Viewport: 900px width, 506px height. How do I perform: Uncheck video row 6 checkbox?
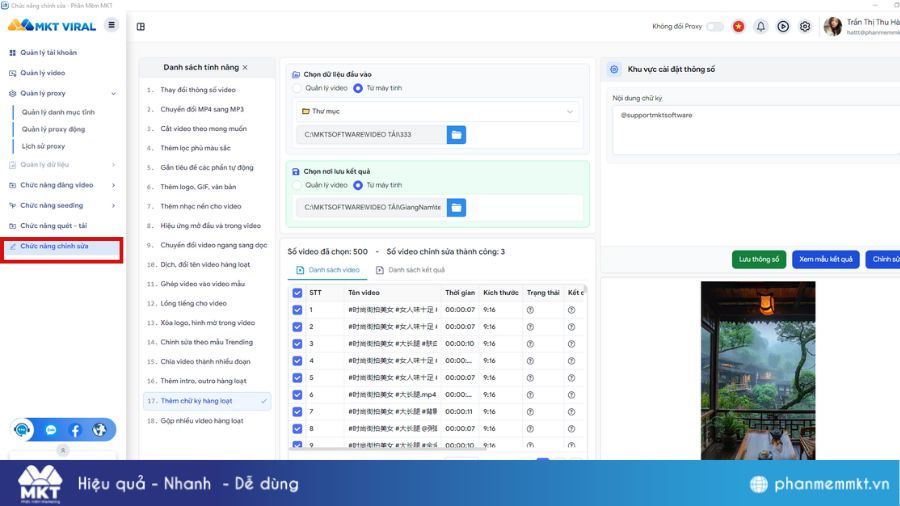coord(297,395)
